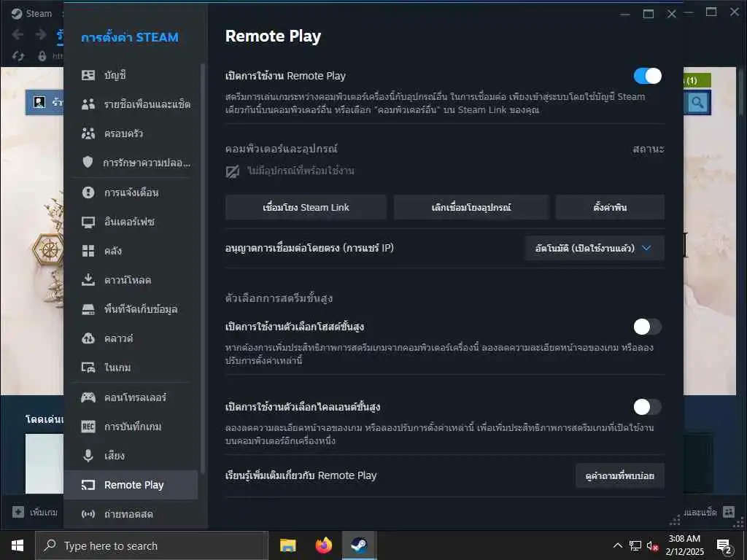Launch Firefox from the taskbar
This screenshot has height=560, width=747.
(x=323, y=545)
